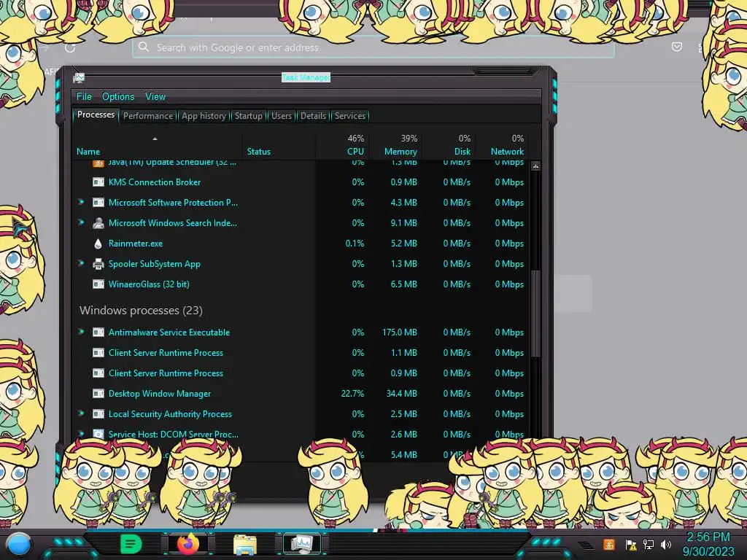The height and width of the screenshot is (560, 747).
Task: Open File Explorer from the taskbar
Action: click(x=245, y=544)
